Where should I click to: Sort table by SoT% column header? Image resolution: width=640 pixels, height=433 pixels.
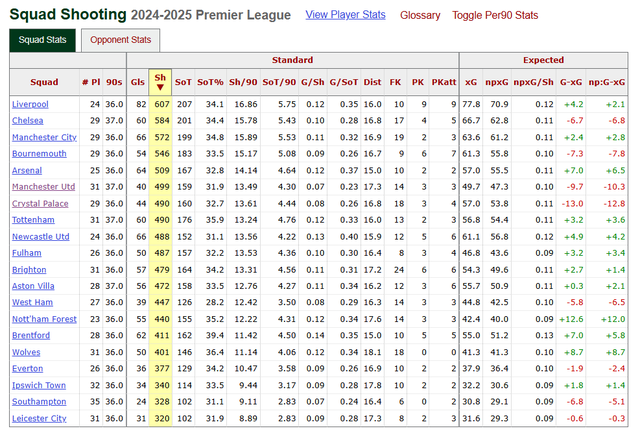pyautogui.click(x=210, y=82)
